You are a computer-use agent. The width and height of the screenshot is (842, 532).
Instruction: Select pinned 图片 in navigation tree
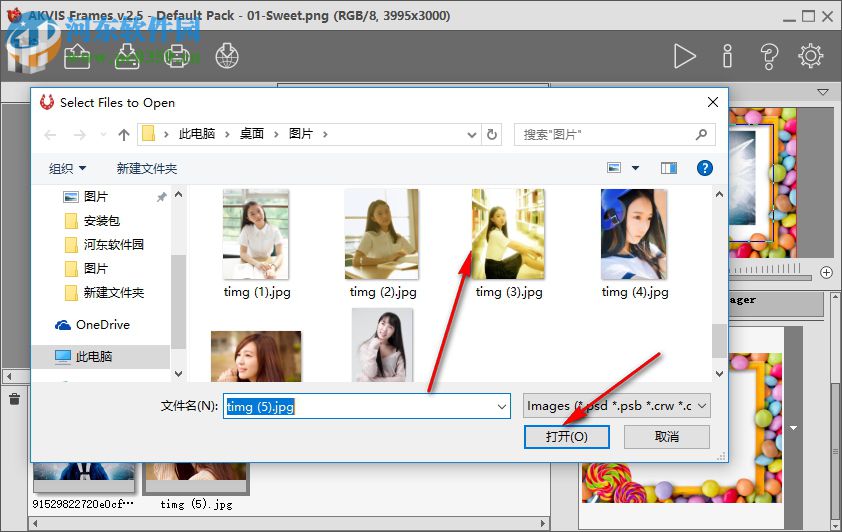[x=96, y=196]
